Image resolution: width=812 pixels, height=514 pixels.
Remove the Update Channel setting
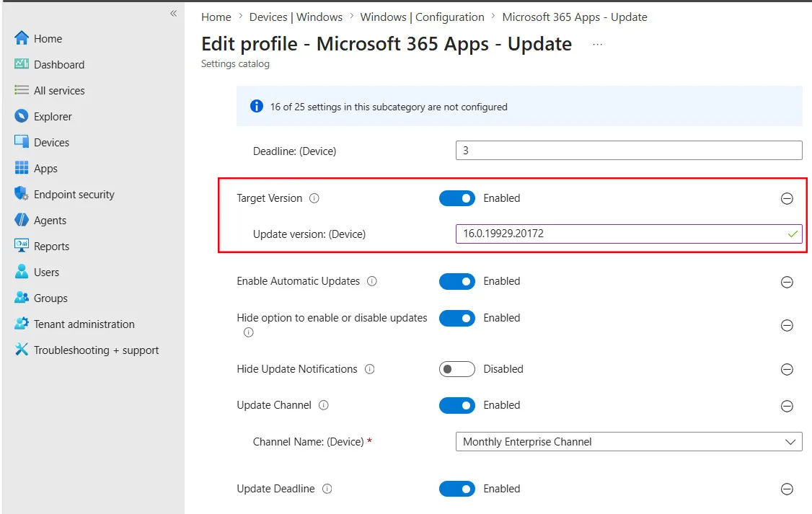coord(787,407)
